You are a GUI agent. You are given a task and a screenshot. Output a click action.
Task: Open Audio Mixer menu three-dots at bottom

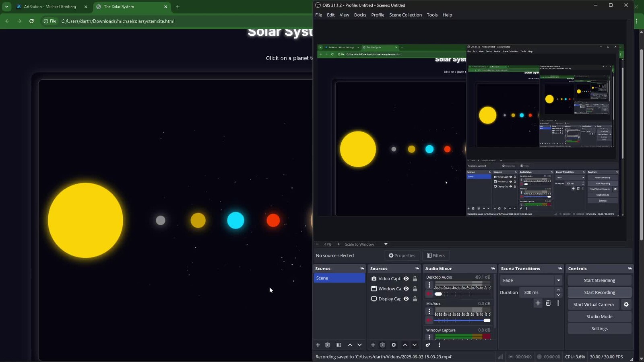tap(439, 345)
